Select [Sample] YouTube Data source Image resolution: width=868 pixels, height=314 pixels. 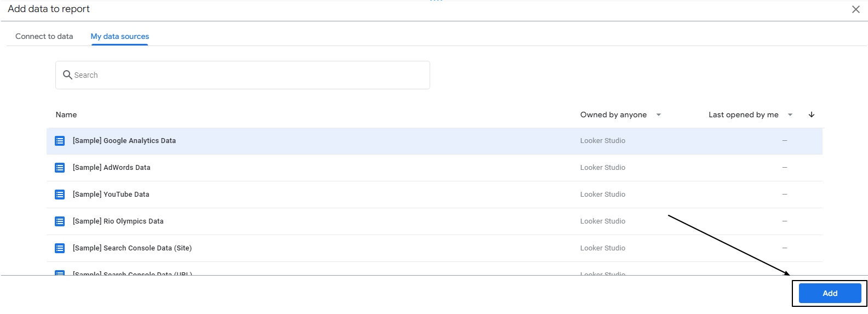click(x=435, y=195)
